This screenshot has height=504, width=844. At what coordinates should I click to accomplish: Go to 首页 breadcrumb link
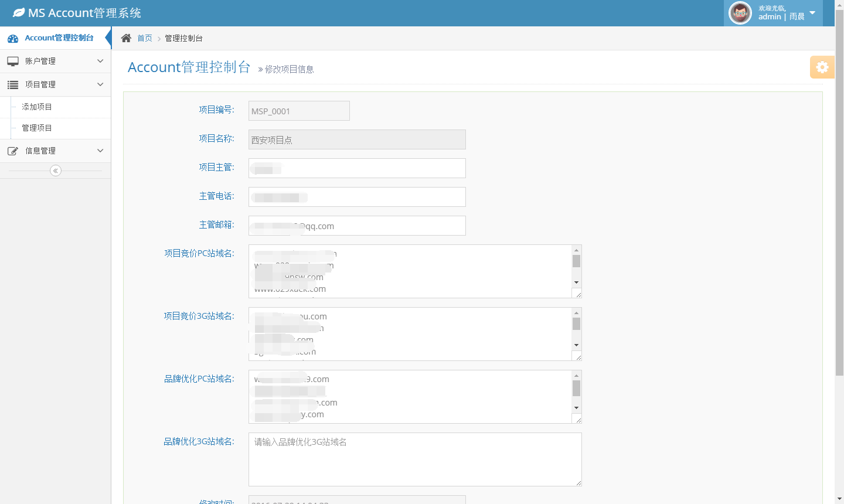145,38
